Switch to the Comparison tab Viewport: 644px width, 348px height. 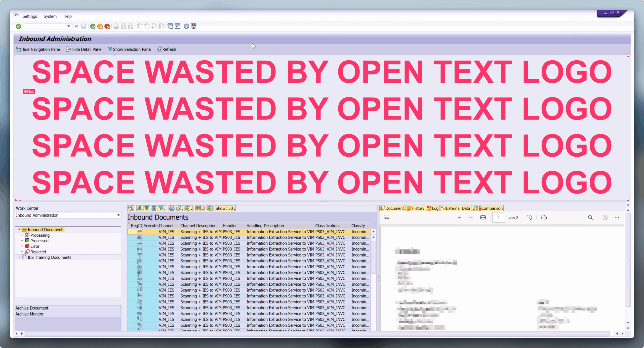point(489,208)
